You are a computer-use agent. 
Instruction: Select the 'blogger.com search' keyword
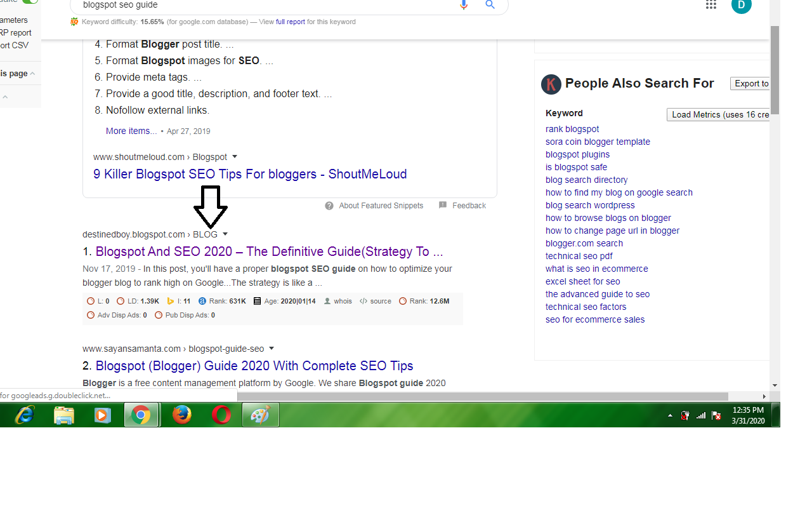coord(584,243)
